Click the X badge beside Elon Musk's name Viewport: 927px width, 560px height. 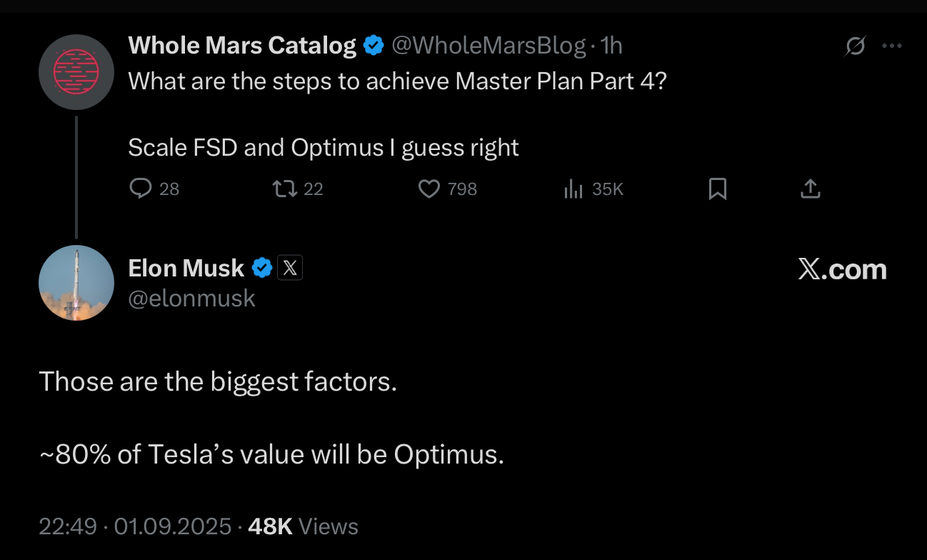[x=290, y=267]
